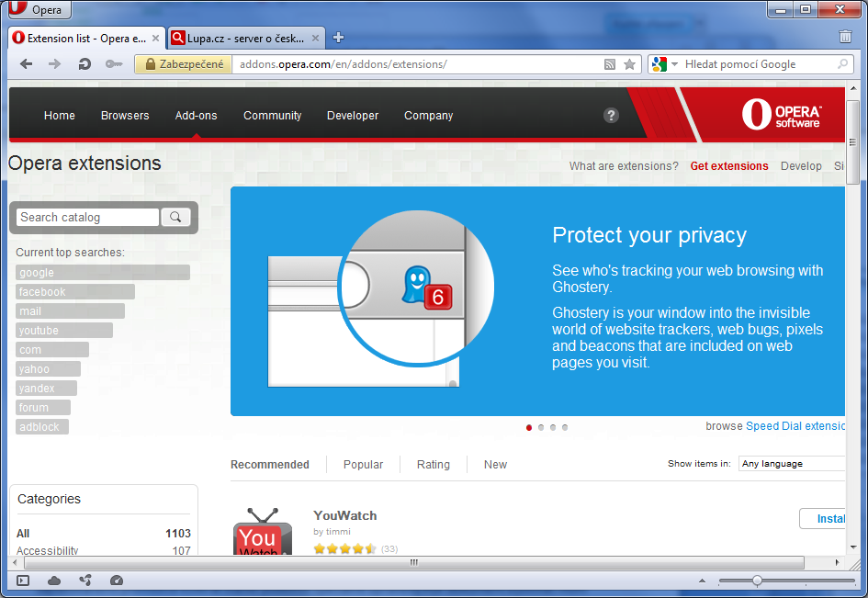Select the facebook top search tag
The image size is (868, 598).
pyautogui.click(x=74, y=292)
